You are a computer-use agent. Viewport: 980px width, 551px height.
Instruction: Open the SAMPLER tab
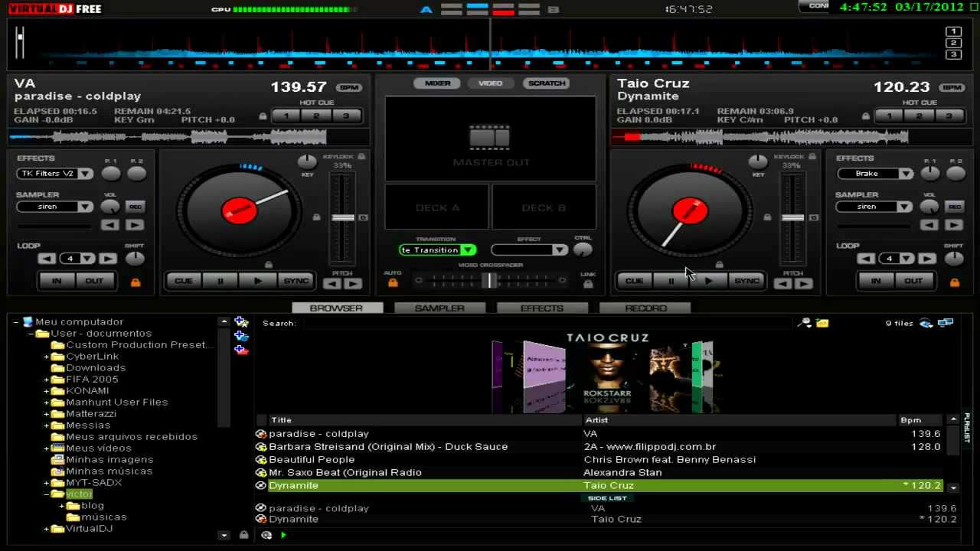[x=439, y=308]
